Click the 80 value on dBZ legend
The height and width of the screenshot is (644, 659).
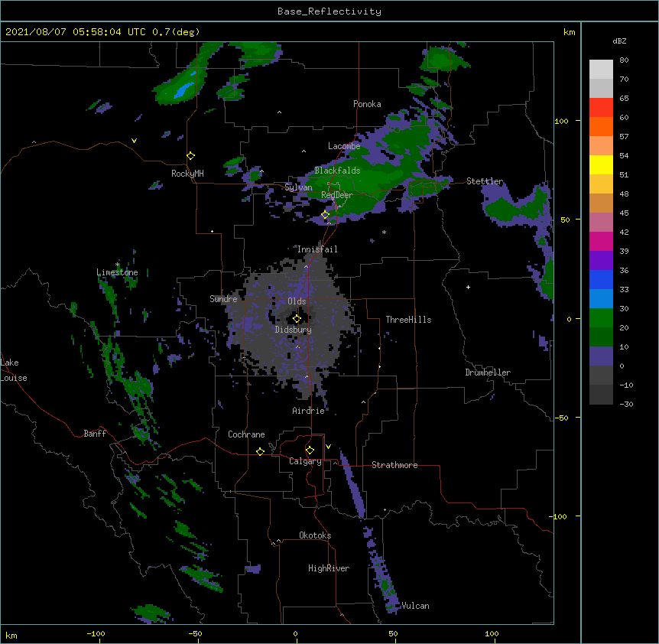click(x=624, y=60)
